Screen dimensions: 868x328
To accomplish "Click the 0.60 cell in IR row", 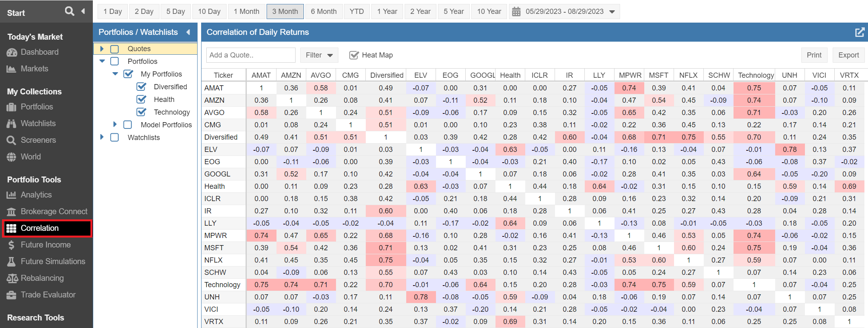I will [386, 211].
